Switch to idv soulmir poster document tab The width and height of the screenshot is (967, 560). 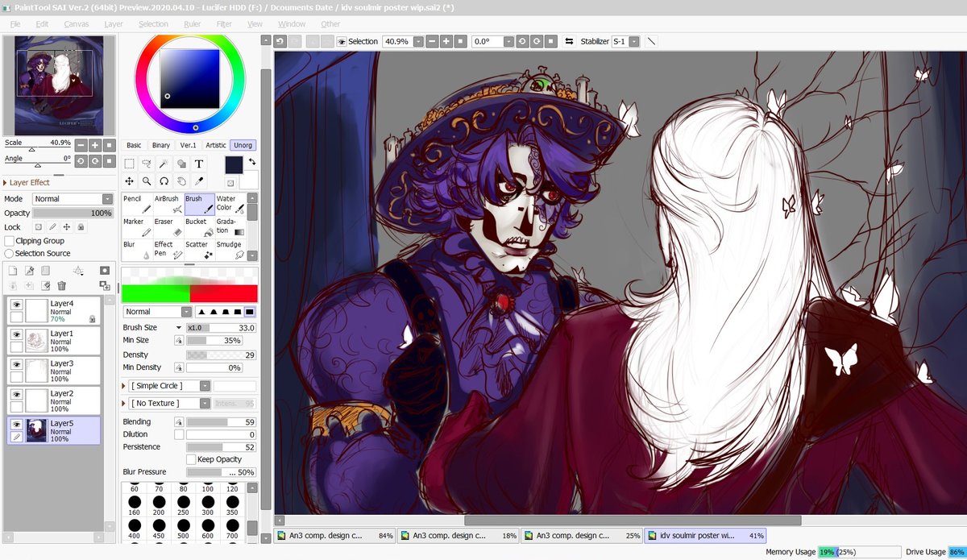(705, 535)
